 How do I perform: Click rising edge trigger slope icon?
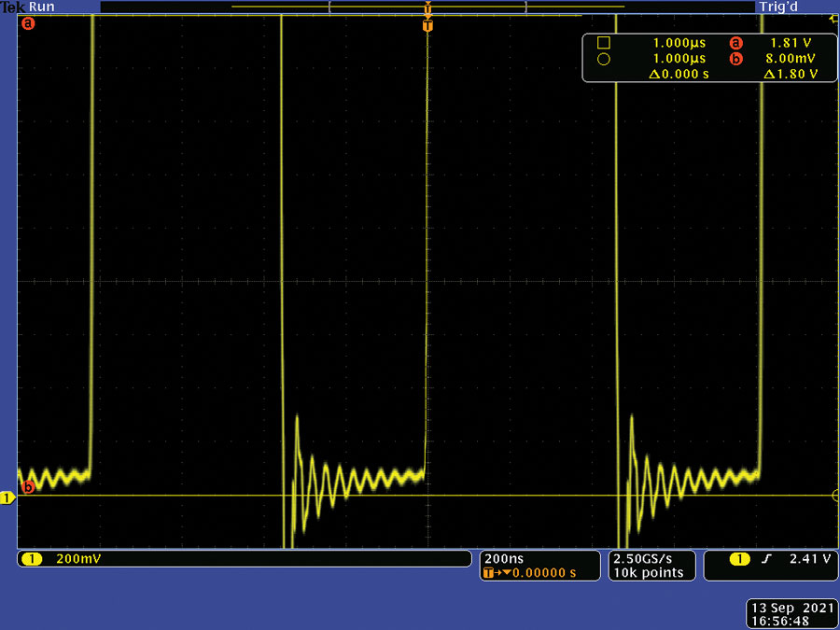(764, 560)
